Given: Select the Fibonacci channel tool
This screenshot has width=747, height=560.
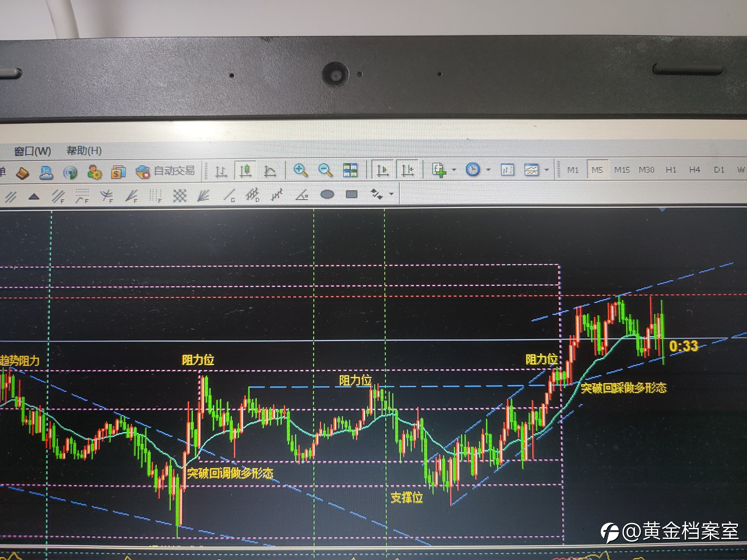Looking at the screenshot, I should [x=58, y=196].
